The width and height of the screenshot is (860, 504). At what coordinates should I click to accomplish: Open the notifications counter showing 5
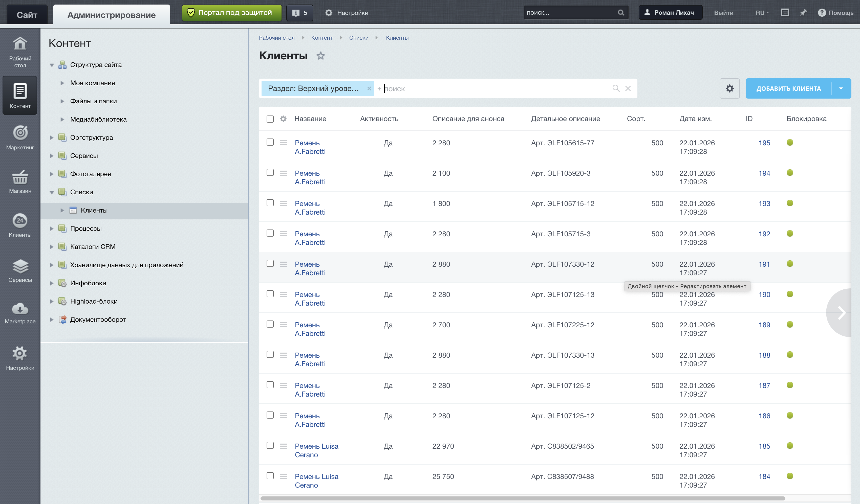point(299,13)
